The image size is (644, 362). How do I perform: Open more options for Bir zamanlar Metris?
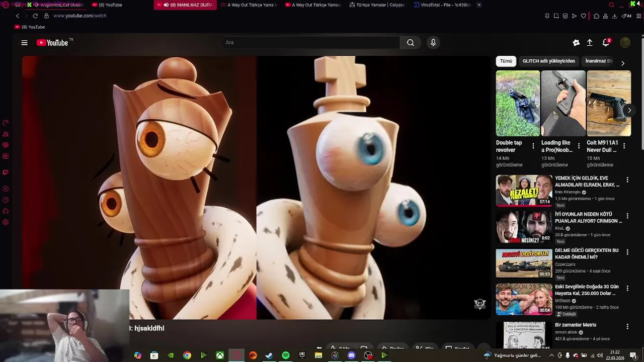tap(627, 327)
